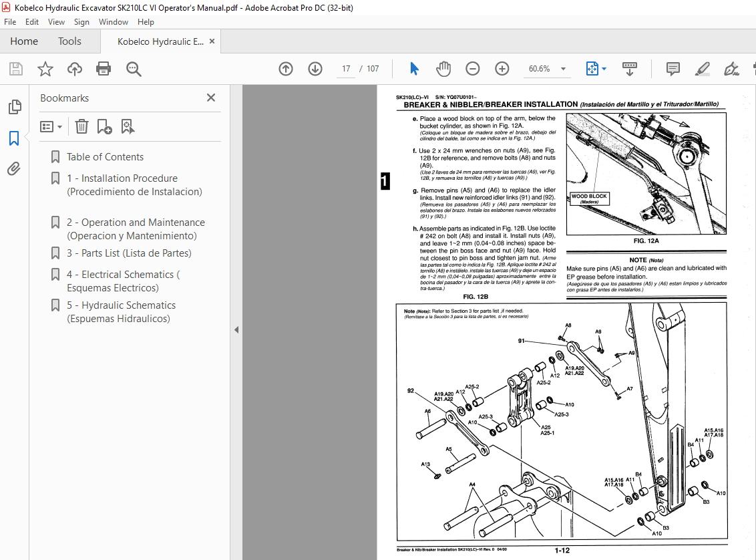Collapse the navigation pane with the arrow
The width and height of the screenshot is (756, 560).
(236, 330)
